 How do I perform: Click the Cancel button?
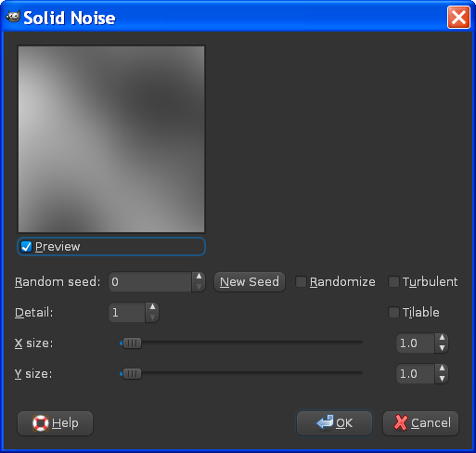[420, 423]
